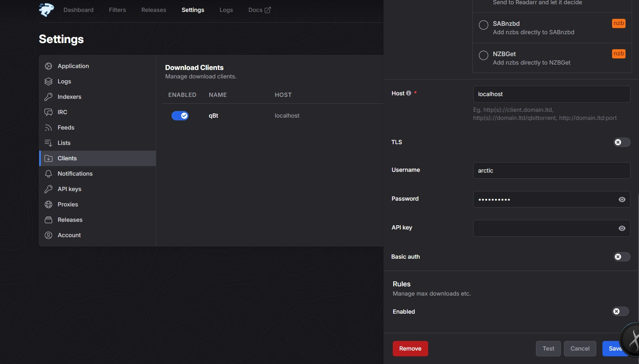639x364 pixels.
Task: Open the Dashboard nav tab
Action: (x=78, y=10)
